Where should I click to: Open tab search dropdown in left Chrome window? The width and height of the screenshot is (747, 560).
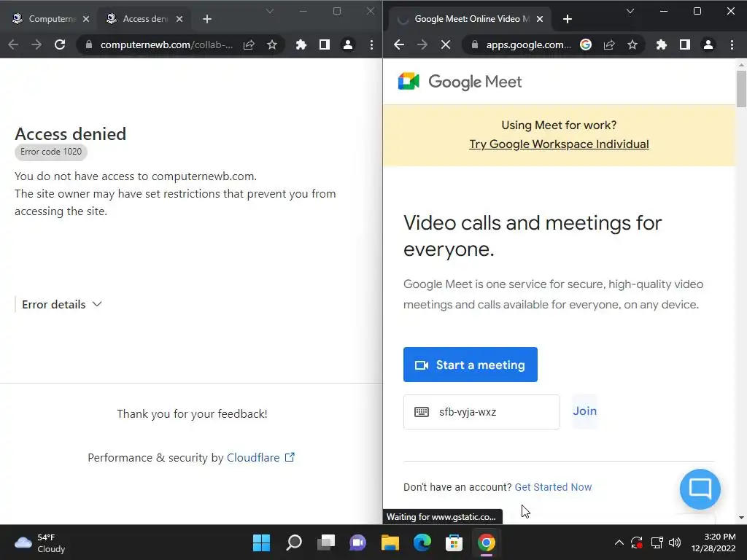point(270,11)
